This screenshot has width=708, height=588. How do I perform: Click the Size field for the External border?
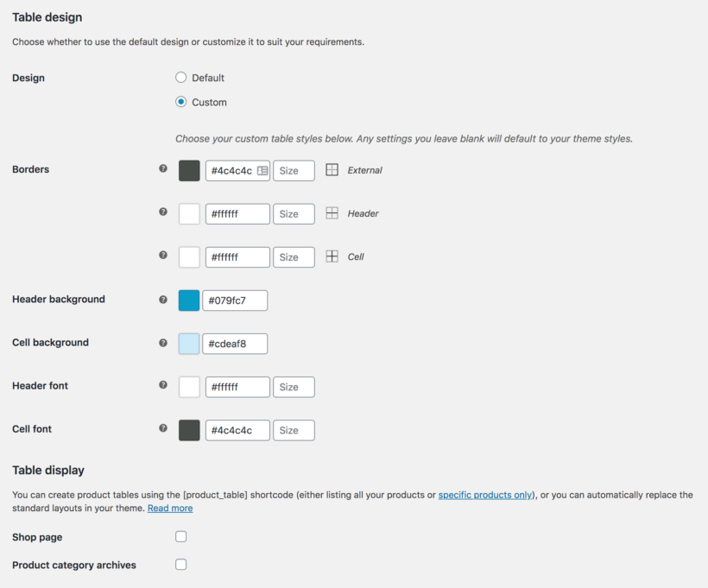click(294, 170)
